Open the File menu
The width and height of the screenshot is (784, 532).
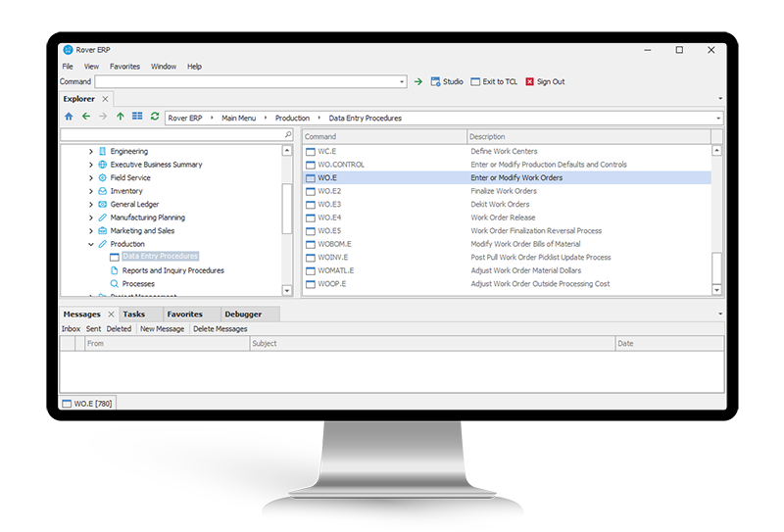[68, 67]
